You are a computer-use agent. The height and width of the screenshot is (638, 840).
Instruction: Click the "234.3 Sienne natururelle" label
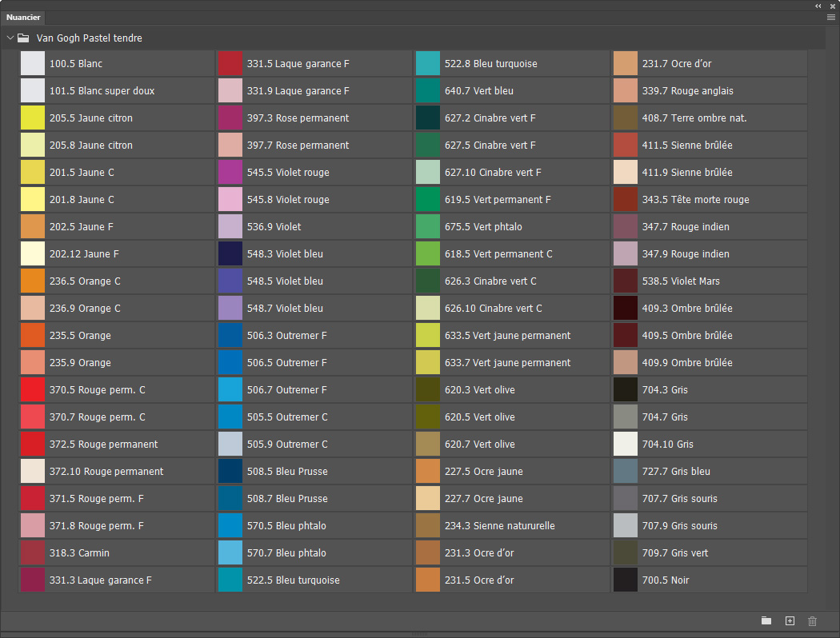click(499, 526)
